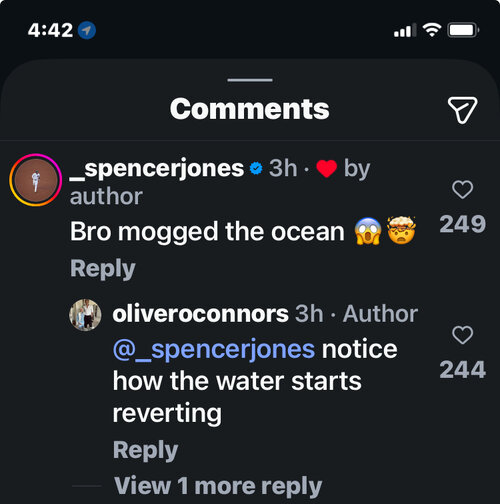
Task: Open the @_spencerjones mention link
Action: (x=214, y=350)
